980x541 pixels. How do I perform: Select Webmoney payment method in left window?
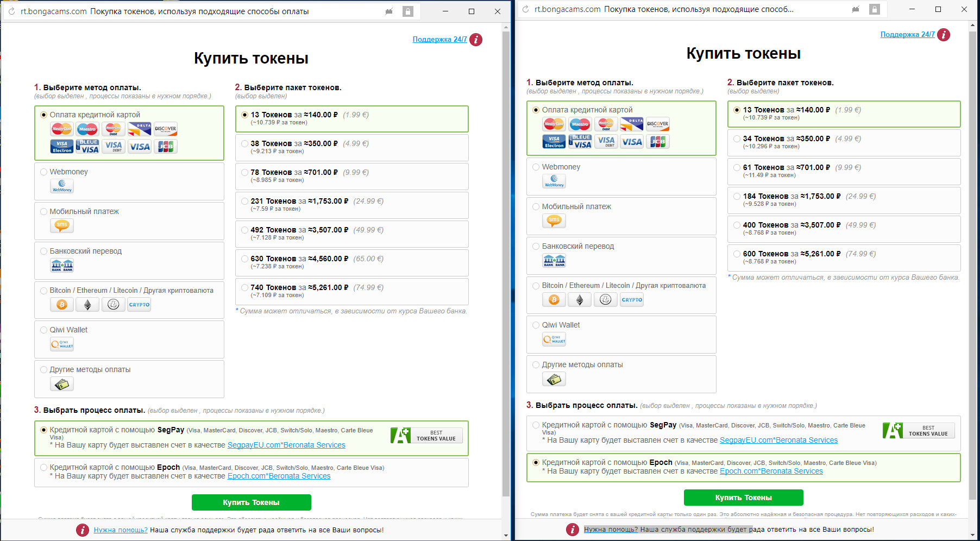point(44,172)
